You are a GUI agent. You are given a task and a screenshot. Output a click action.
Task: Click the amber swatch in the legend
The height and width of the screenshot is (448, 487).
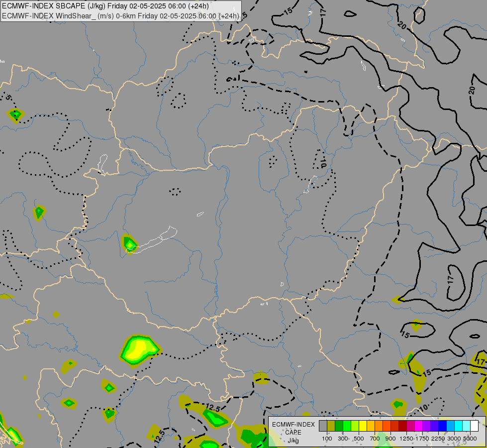point(371,426)
